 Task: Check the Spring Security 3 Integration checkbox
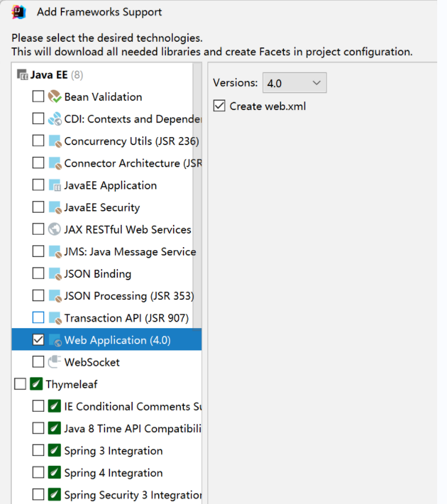[x=38, y=494]
